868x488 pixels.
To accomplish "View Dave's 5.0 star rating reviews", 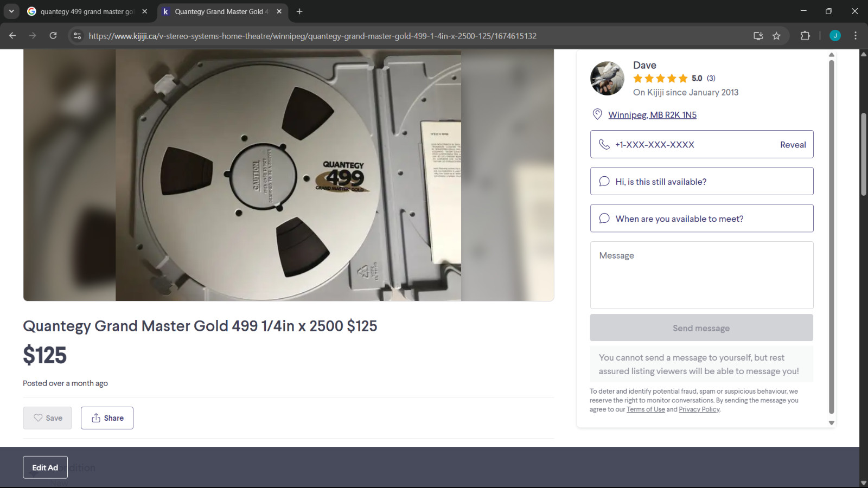I will point(674,78).
